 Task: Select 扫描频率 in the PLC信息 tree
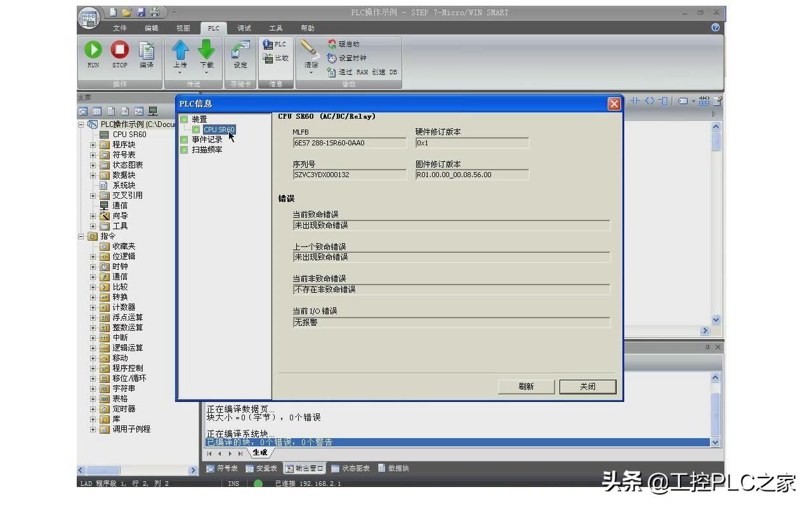(x=207, y=150)
